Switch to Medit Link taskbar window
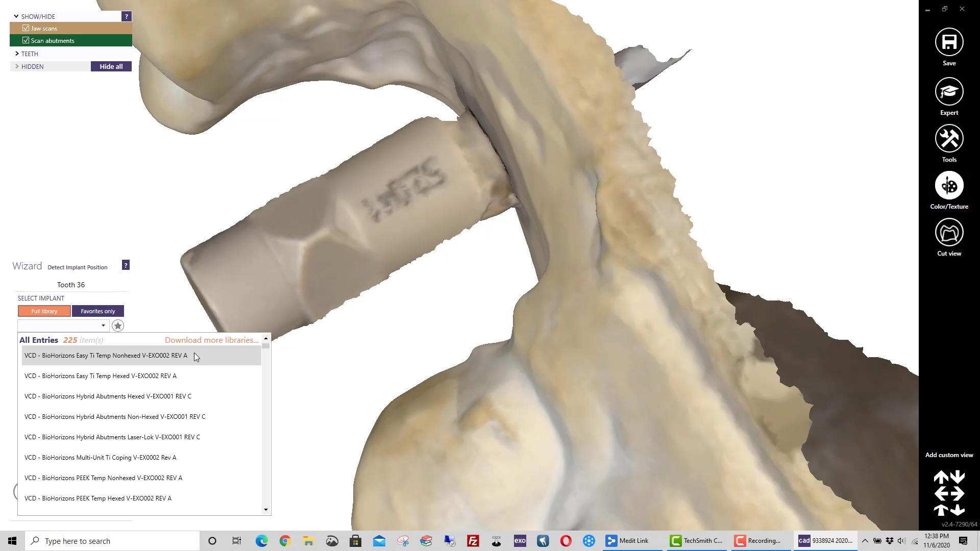Screen dimensions: 980x551 click(632, 541)
